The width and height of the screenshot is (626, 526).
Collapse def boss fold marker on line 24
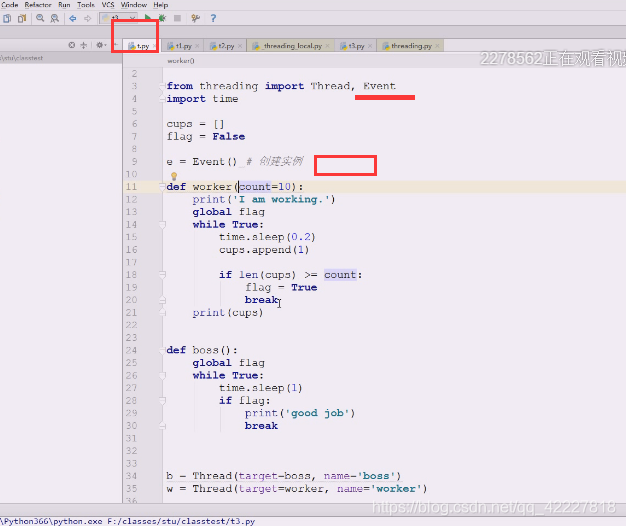(x=164, y=350)
